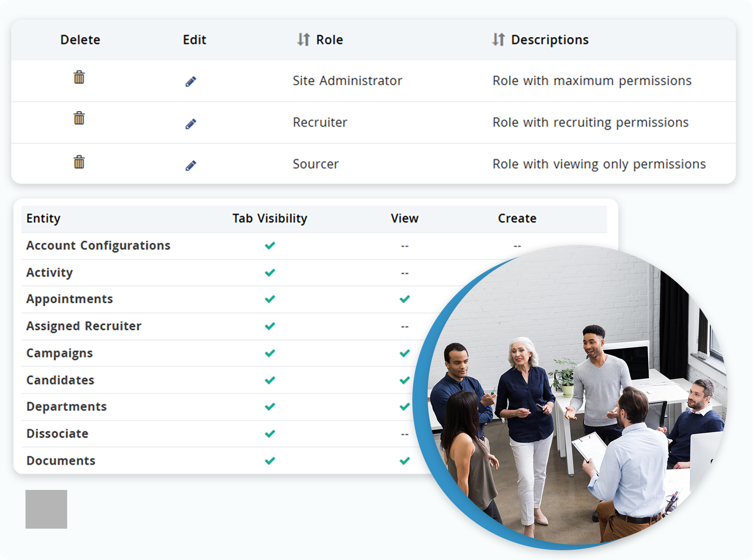
Task: Click 'Role with maximum permissions' description
Action: (592, 81)
